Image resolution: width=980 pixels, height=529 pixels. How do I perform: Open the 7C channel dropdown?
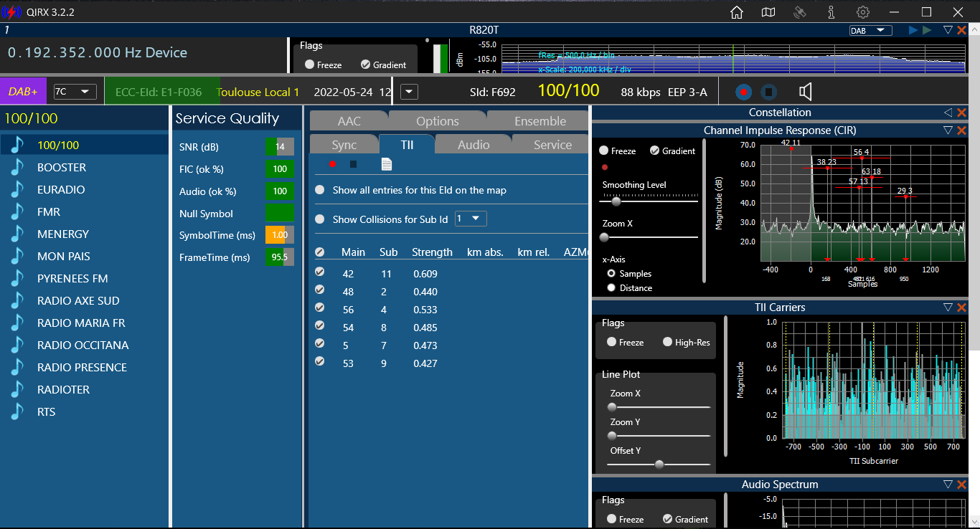(x=75, y=92)
